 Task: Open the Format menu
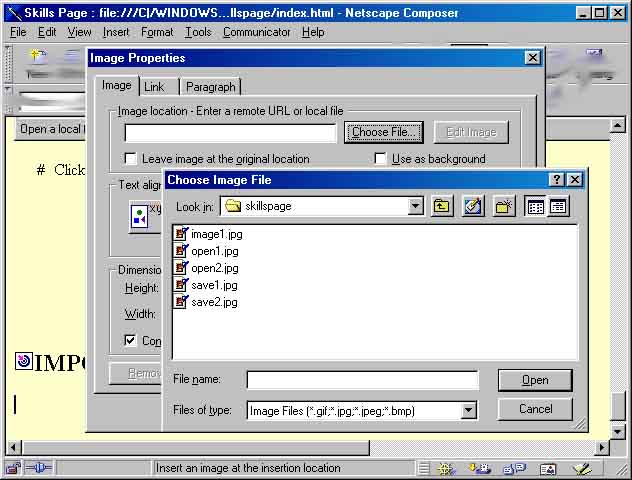click(x=157, y=32)
